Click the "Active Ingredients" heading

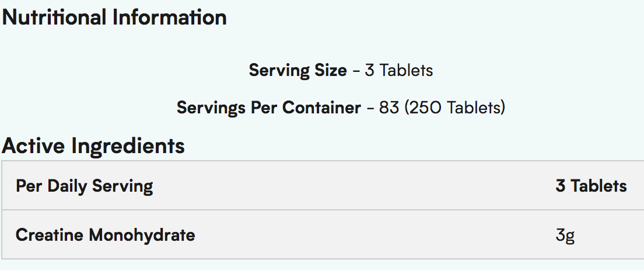click(x=93, y=146)
